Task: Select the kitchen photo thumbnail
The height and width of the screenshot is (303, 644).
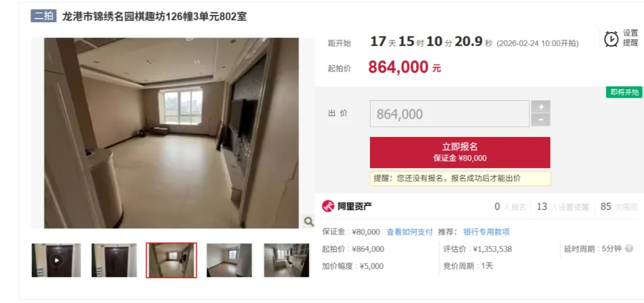Action: coord(287,260)
